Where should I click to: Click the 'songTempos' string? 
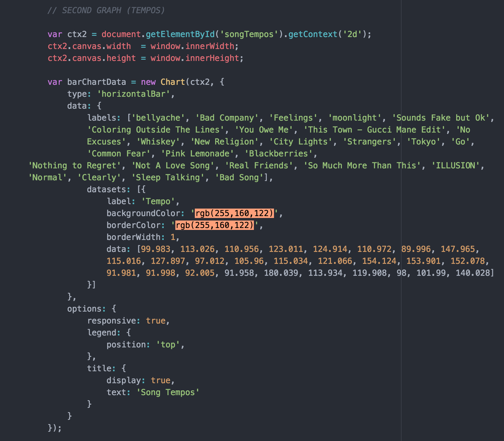click(249, 34)
